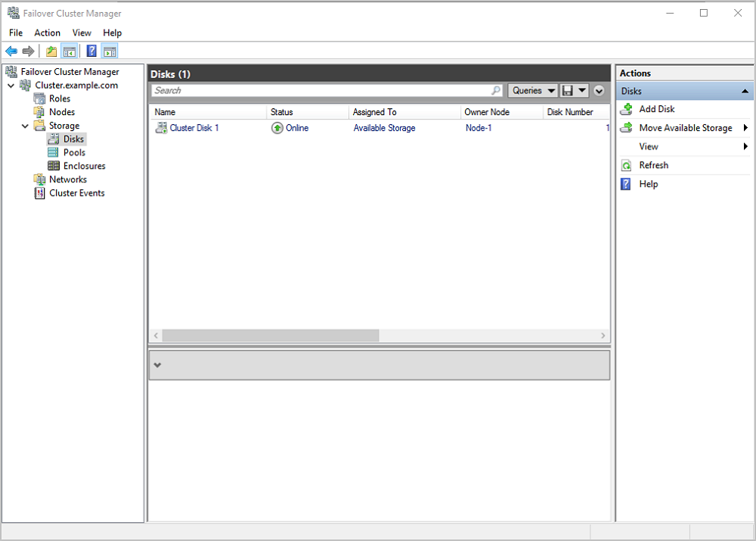The height and width of the screenshot is (541, 756).
Task: Click the horizontal scrollbar left arrow
Action: coord(156,335)
